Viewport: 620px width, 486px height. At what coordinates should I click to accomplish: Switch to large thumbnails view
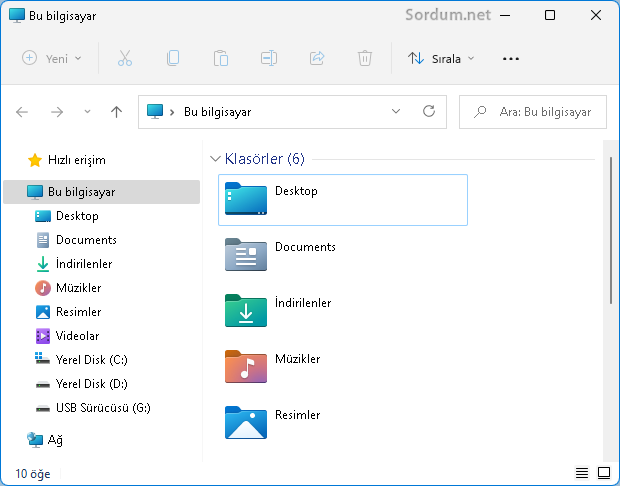(x=603, y=473)
